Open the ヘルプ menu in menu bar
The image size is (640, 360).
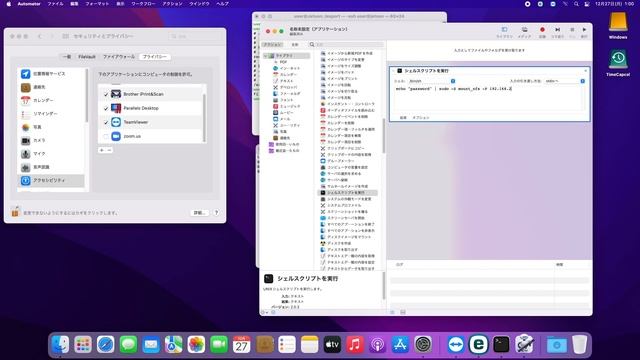pos(222,4)
